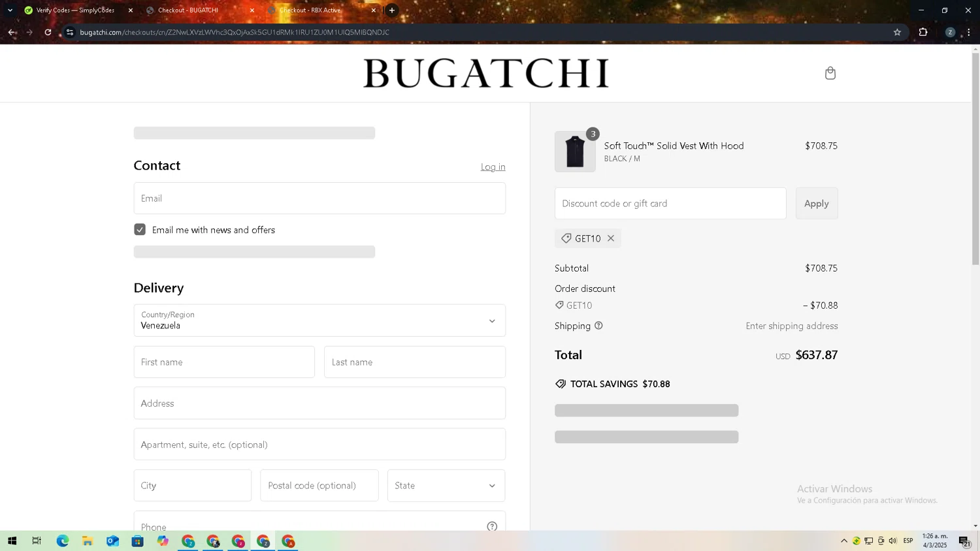
Task: Open the taskbar clock and date
Action: pyautogui.click(x=935, y=541)
